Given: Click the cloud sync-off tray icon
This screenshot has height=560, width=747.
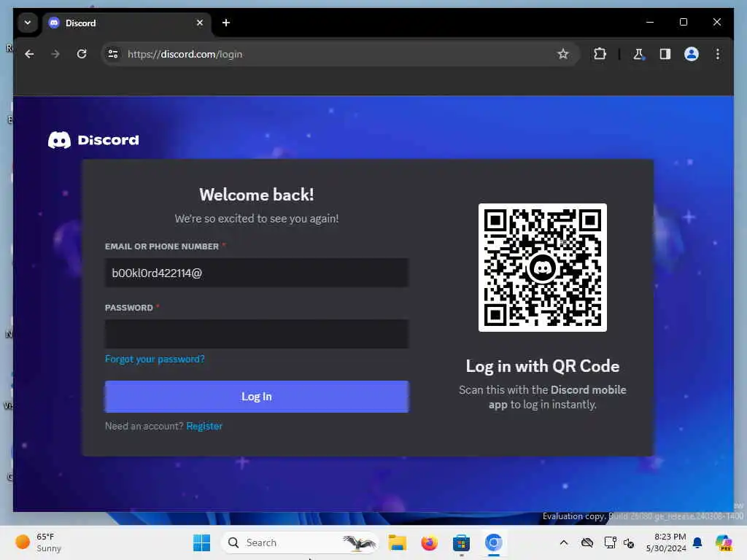Looking at the screenshot, I should tap(587, 542).
